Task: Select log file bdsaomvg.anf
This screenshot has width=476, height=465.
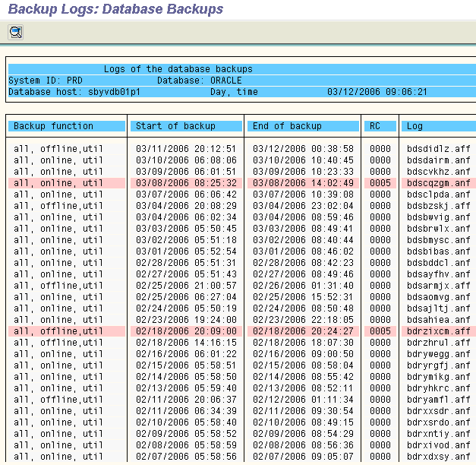Action: coord(438,297)
